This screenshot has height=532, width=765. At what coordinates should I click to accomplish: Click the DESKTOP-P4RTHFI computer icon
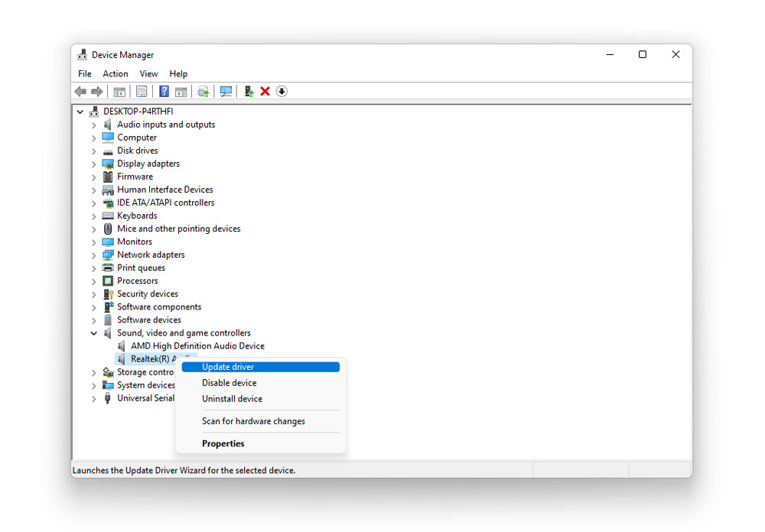pos(94,112)
